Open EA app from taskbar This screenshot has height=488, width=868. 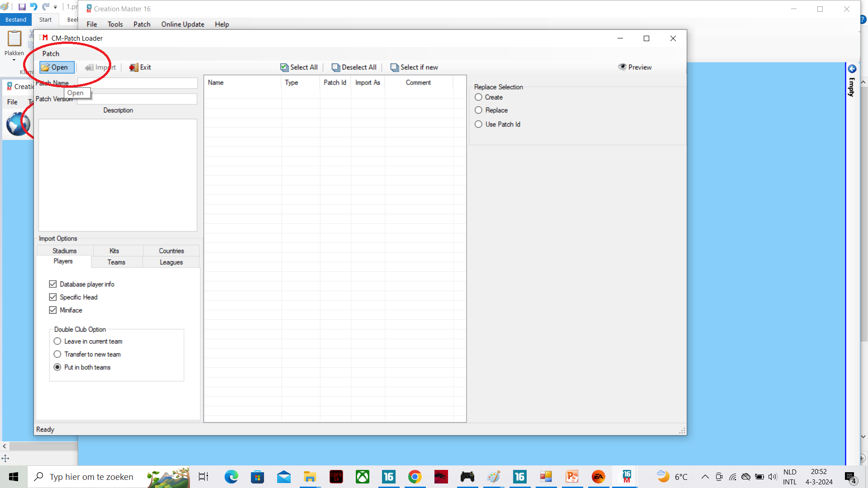598,477
